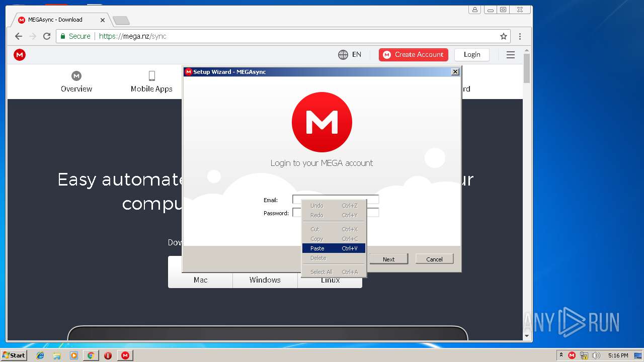This screenshot has width=644, height=362.
Task: Open the media player taskbar icon
Action: (74, 355)
